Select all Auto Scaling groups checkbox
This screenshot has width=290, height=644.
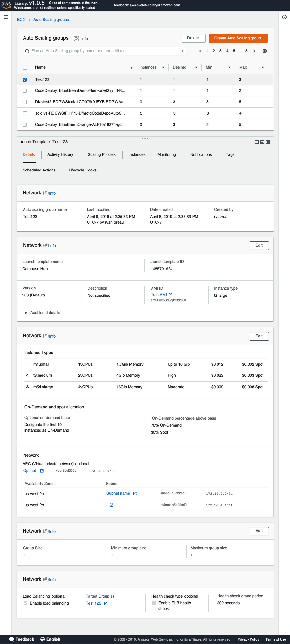(25, 68)
